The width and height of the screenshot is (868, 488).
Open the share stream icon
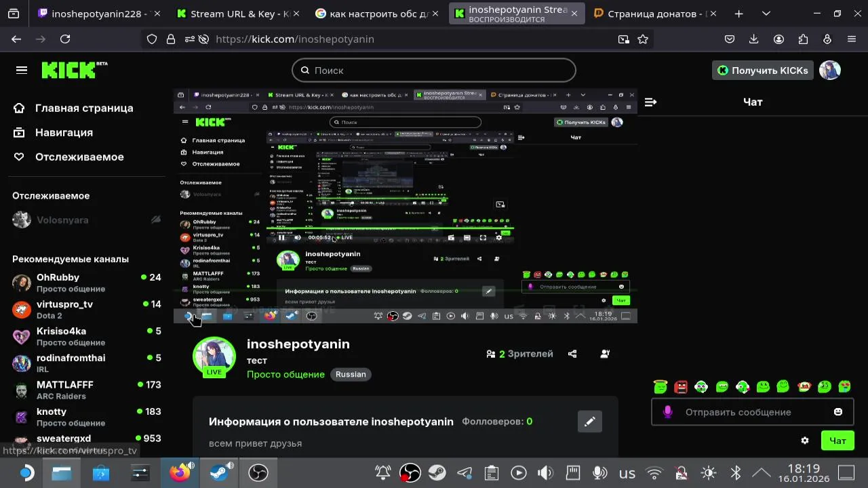[x=572, y=354]
